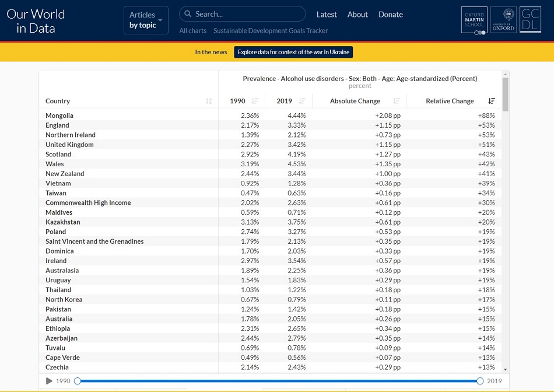
Task: Select the Scotland row name
Action: [58, 154]
